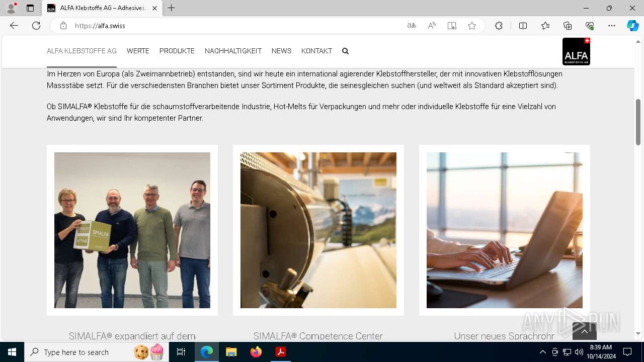Select the ALFA KLEBSTOFFE AG menu item
Screen dimensions: 644x362
82,51
